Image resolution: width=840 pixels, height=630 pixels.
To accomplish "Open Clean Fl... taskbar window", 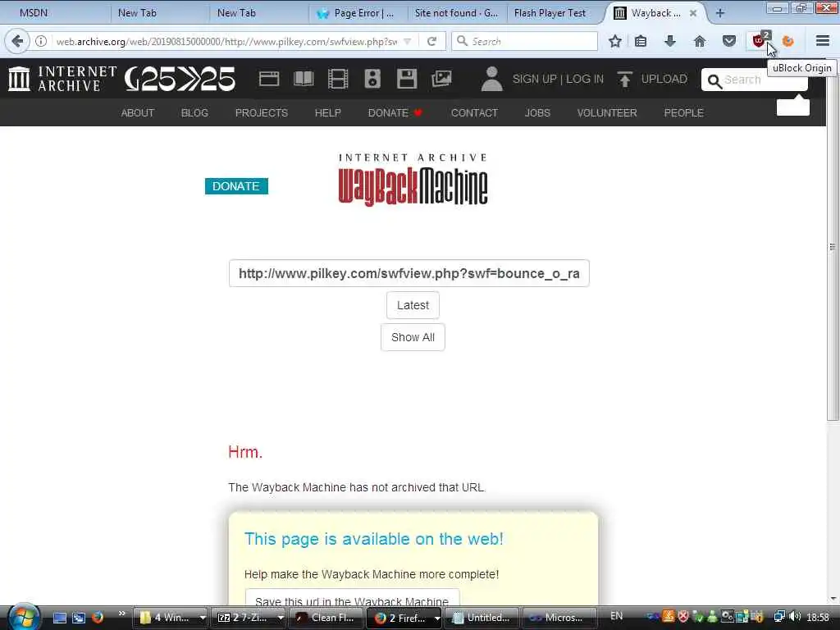I will 326,618.
